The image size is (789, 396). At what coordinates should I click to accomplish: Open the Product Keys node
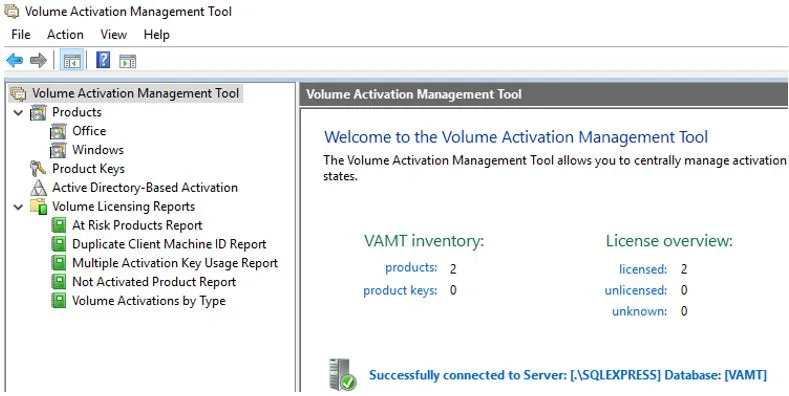[88, 169]
